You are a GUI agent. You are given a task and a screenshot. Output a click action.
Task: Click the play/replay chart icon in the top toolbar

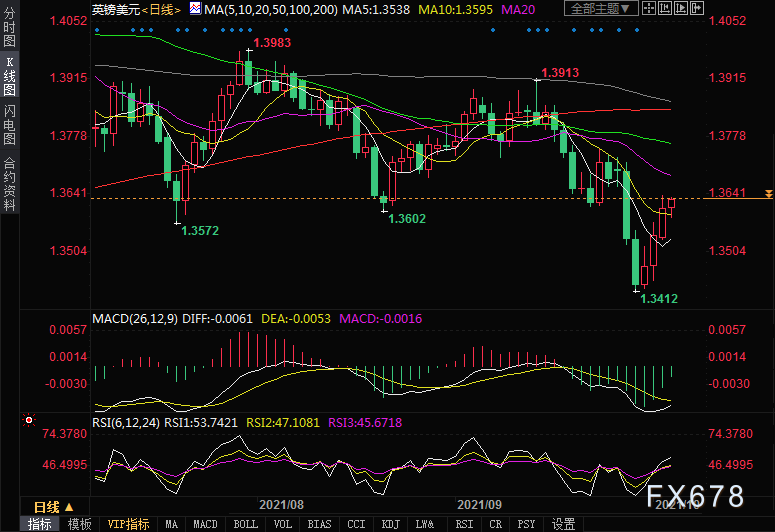pyautogui.click(x=681, y=8)
